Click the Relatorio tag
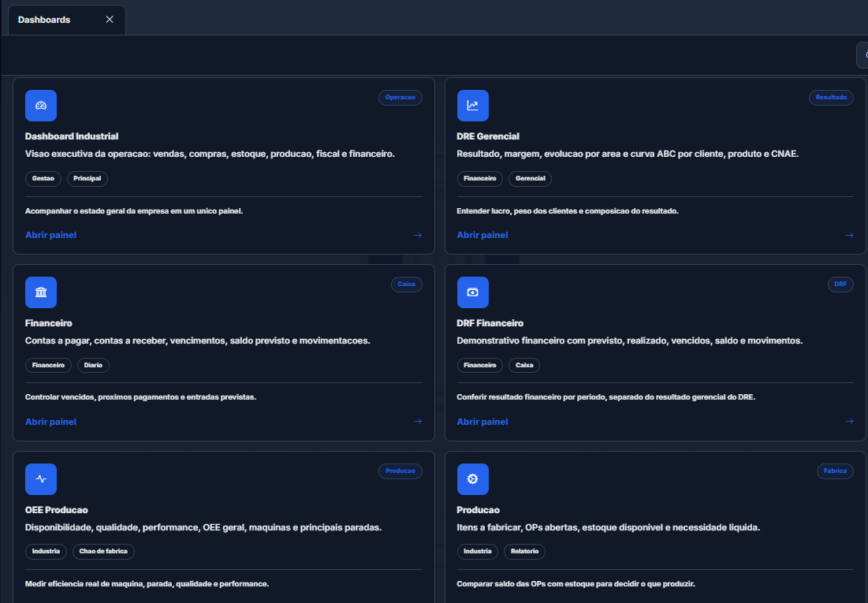The image size is (868, 603). click(525, 552)
